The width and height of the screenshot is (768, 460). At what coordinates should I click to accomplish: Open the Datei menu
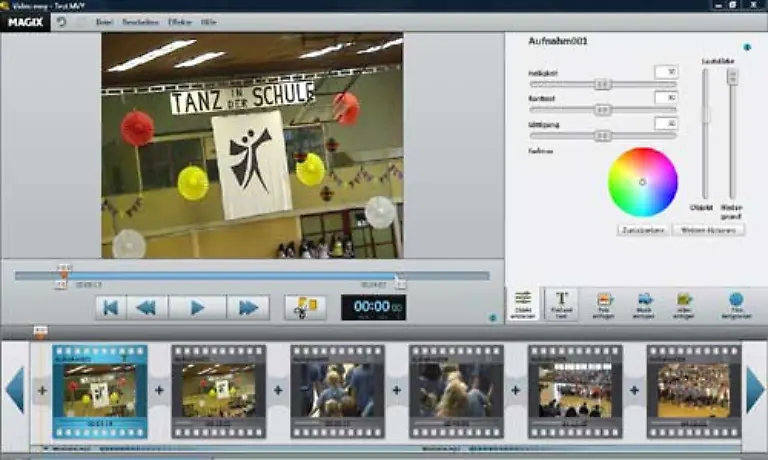104,21
